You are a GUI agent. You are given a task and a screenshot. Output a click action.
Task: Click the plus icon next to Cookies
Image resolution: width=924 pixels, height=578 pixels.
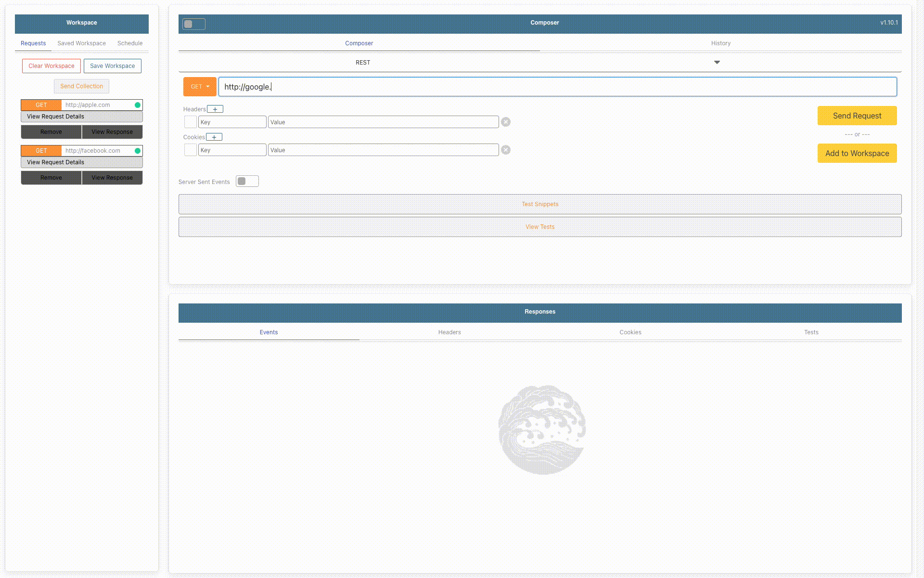[214, 137]
